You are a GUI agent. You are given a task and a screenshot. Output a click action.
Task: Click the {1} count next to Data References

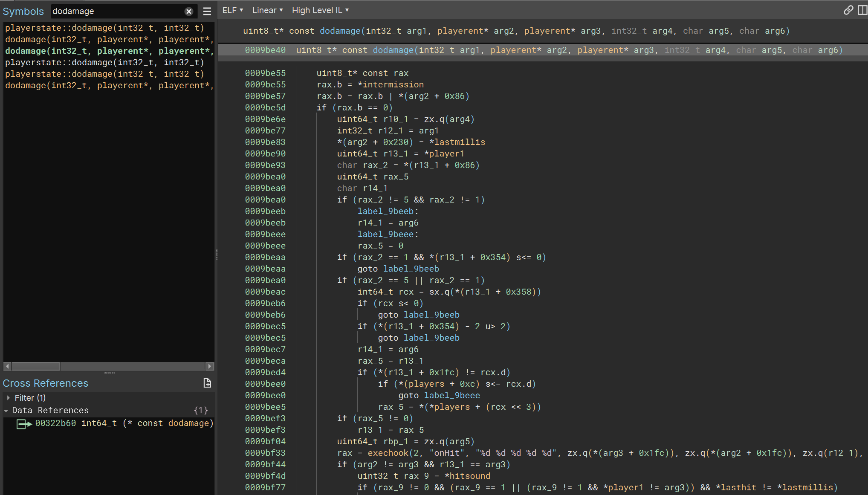(201, 411)
